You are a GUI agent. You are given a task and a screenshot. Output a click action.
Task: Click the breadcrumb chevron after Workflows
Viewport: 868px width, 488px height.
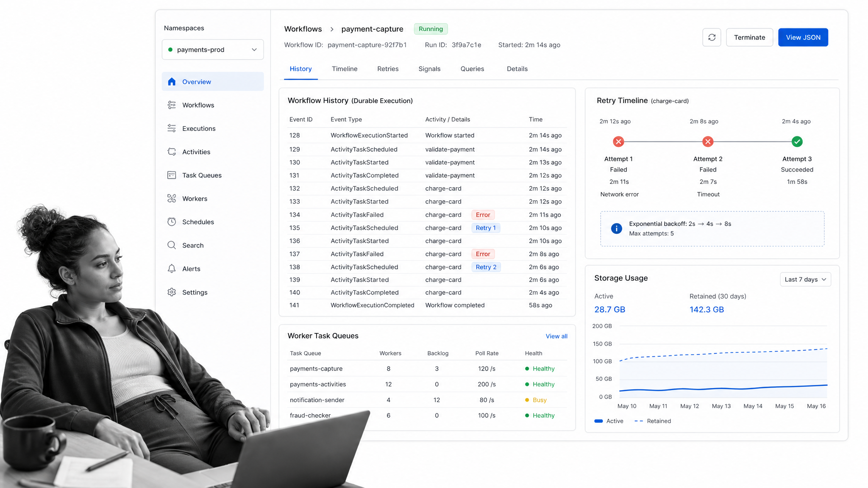point(332,29)
